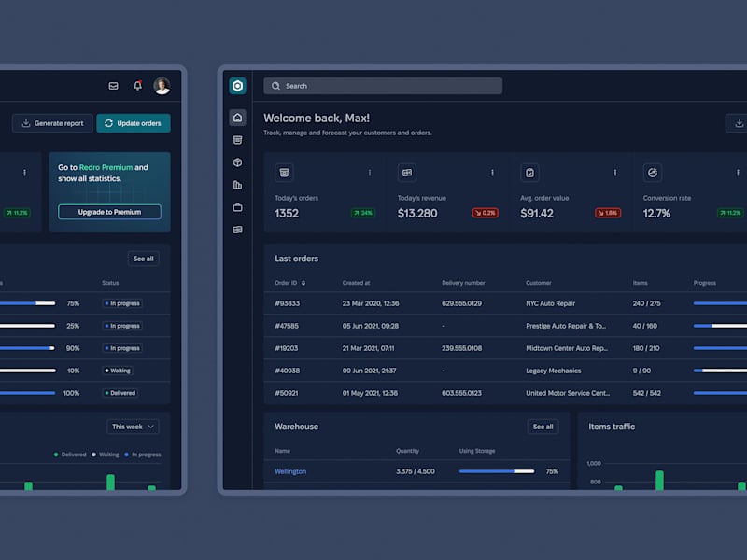Click the Generate report button
This screenshot has width=747, height=560.
[x=52, y=123]
